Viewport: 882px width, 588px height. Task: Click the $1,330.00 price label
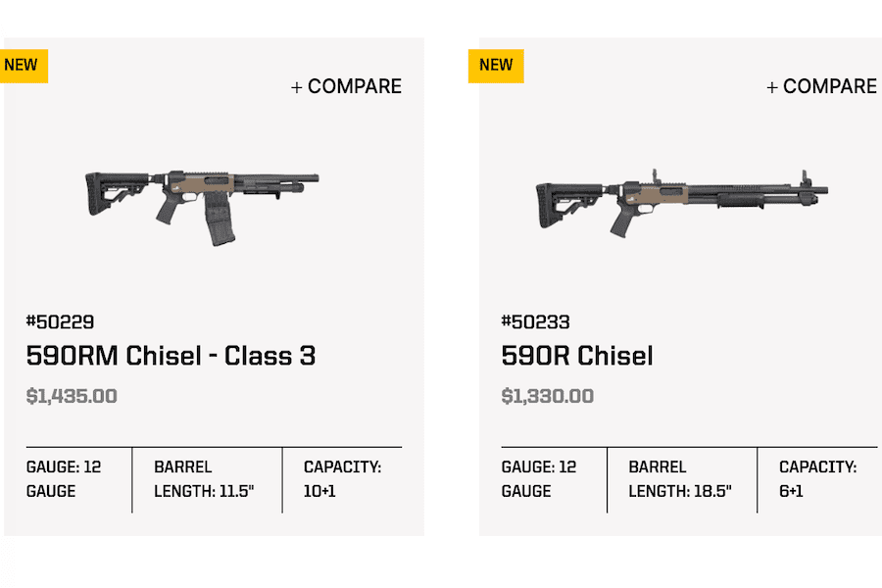[x=547, y=396]
